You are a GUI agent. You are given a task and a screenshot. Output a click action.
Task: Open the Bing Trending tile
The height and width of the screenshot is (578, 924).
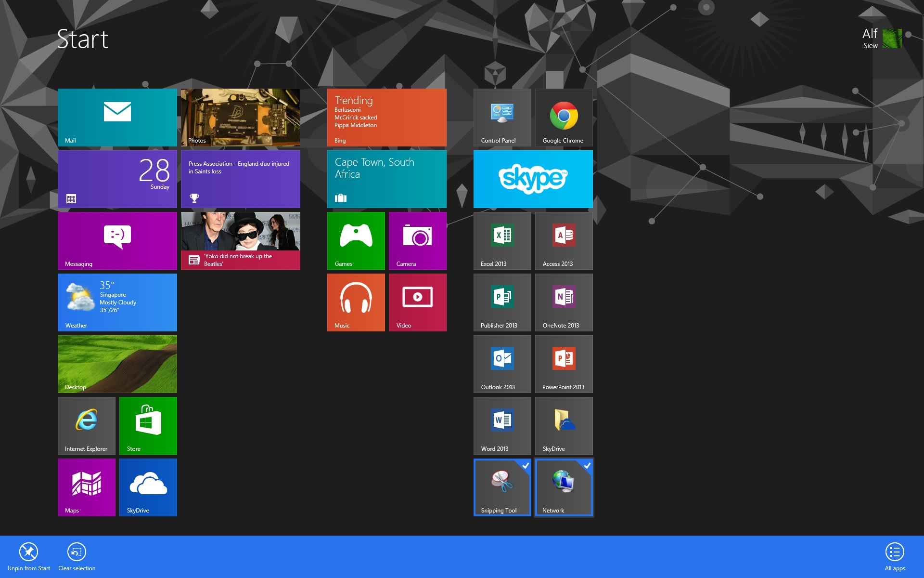[x=387, y=118]
